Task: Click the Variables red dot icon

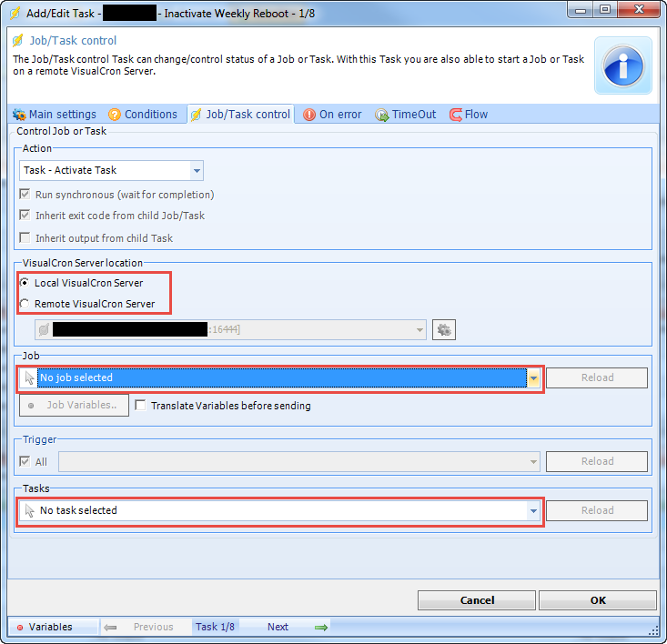Action: [x=19, y=628]
